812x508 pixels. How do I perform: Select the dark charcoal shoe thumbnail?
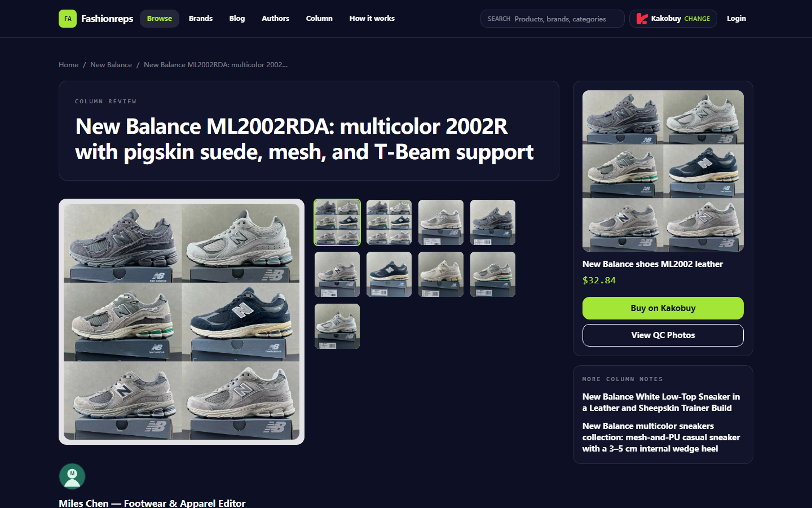(x=493, y=222)
